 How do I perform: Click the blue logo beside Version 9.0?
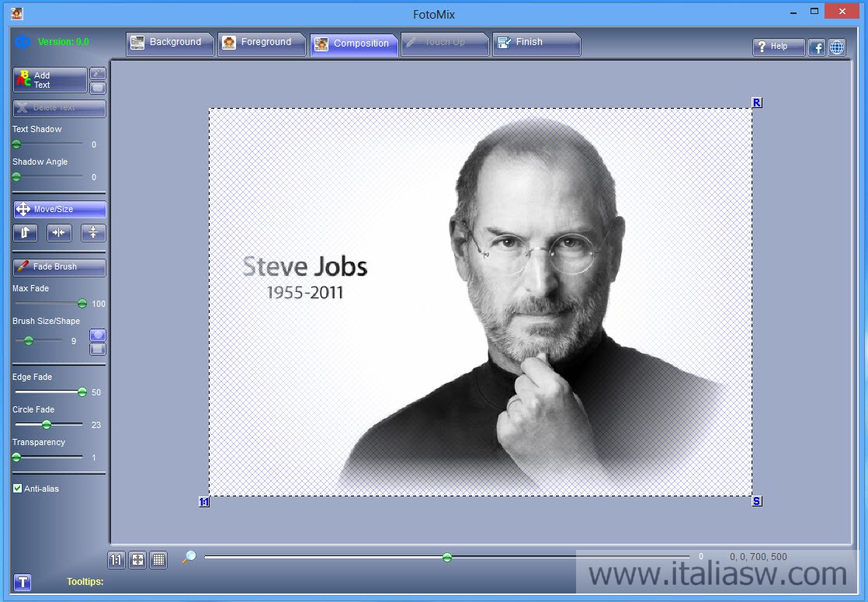click(23, 41)
